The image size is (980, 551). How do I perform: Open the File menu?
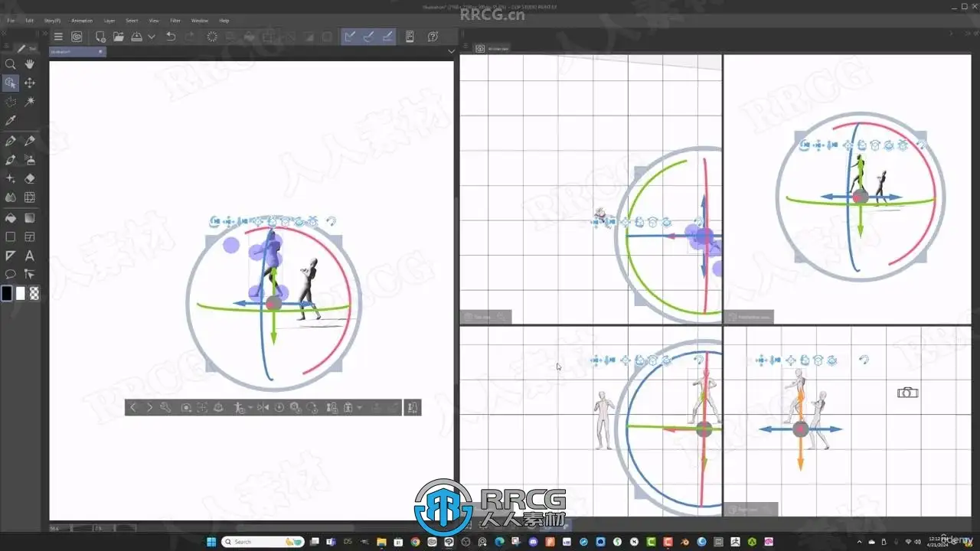[x=11, y=21]
